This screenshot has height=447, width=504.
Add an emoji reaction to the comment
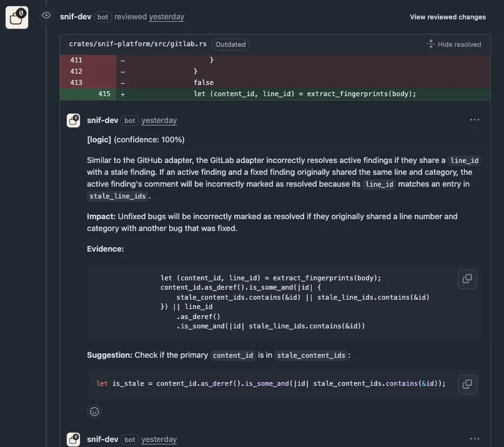[x=94, y=411]
